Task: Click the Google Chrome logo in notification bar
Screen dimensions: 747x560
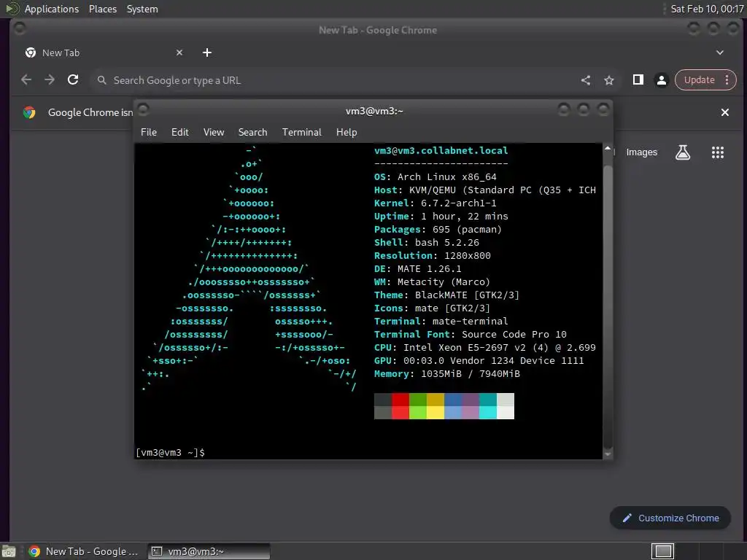Action: click(x=29, y=112)
